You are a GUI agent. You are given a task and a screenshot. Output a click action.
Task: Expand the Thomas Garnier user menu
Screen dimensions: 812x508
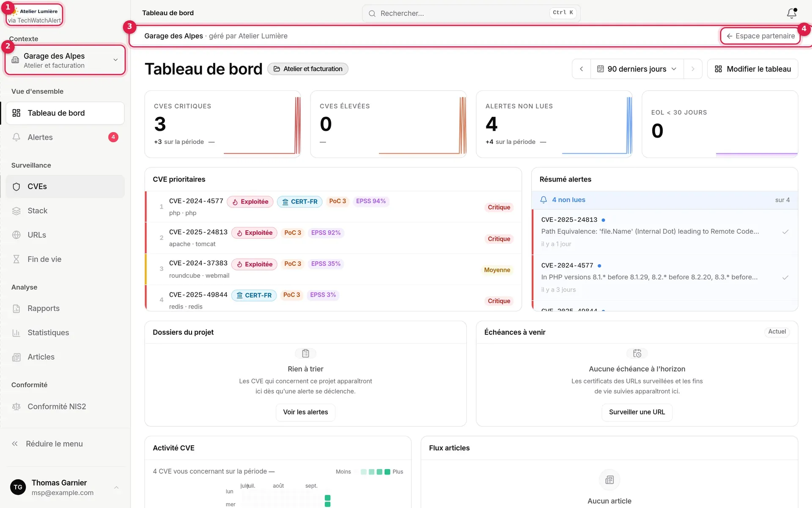65,487
